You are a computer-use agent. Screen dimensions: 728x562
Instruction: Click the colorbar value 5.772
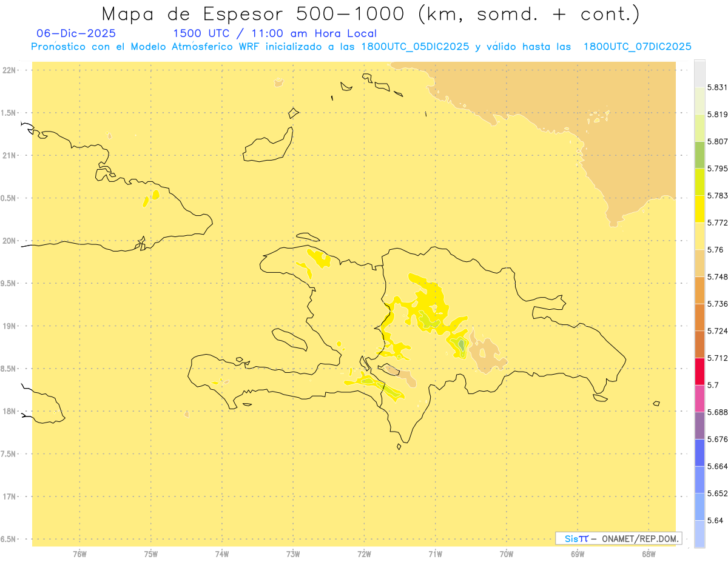[718, 222]
